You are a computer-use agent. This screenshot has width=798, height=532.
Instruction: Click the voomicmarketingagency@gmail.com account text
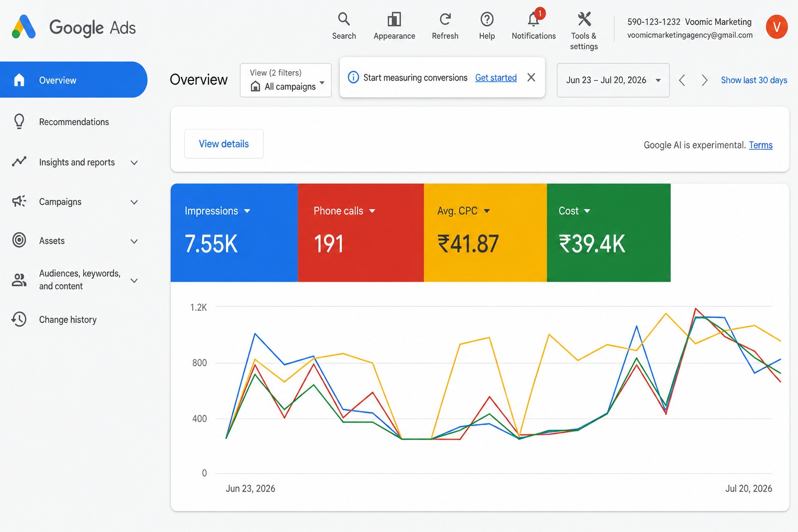tap(690, 35)
